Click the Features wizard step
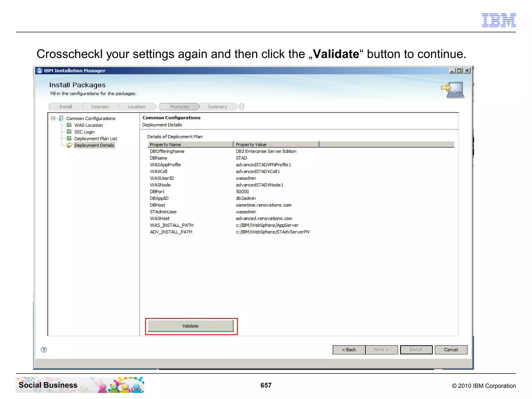 179,107
